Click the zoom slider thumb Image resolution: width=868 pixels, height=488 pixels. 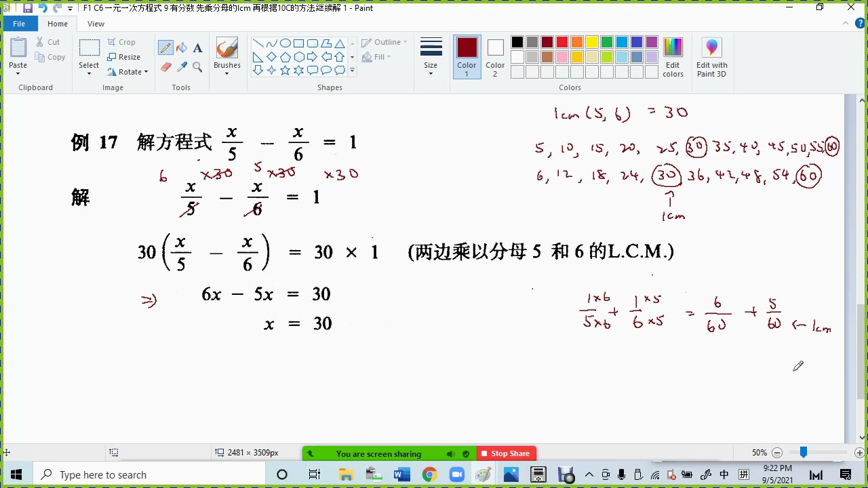[x=804, y=452]
